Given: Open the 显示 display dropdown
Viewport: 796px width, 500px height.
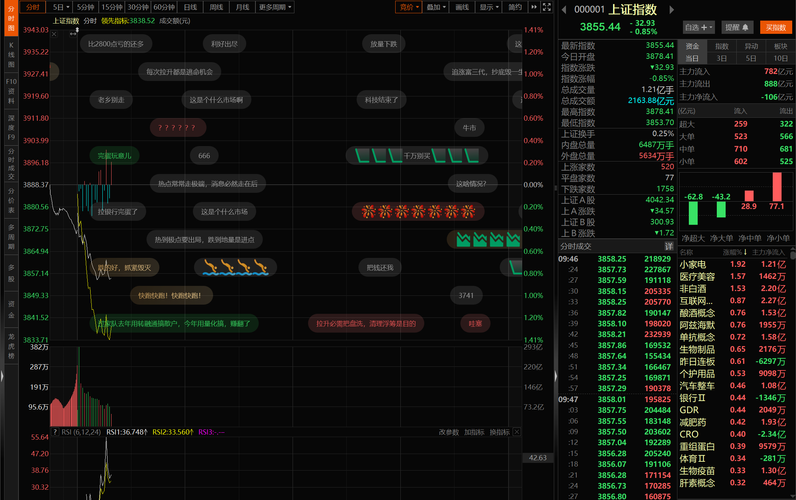Looking at the screenshot, I should [489, 7].
